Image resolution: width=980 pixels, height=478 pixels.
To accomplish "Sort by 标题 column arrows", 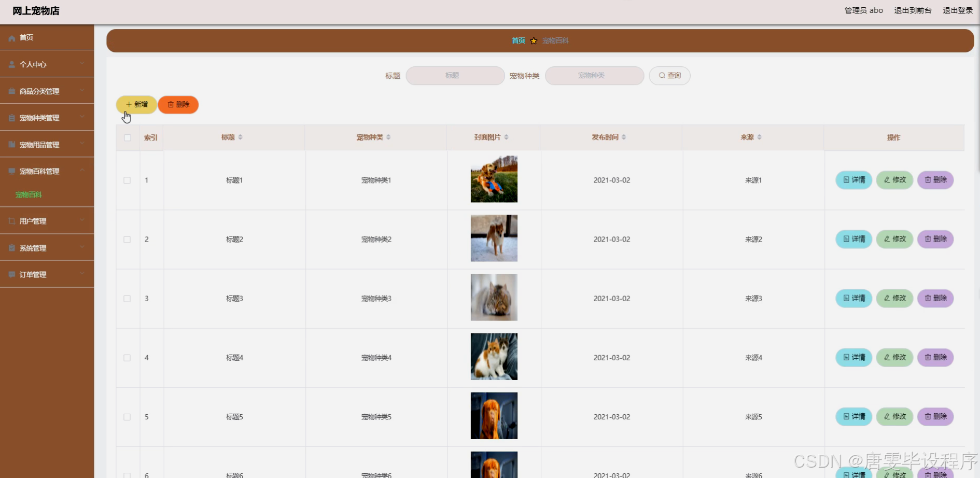I will 240,137.
